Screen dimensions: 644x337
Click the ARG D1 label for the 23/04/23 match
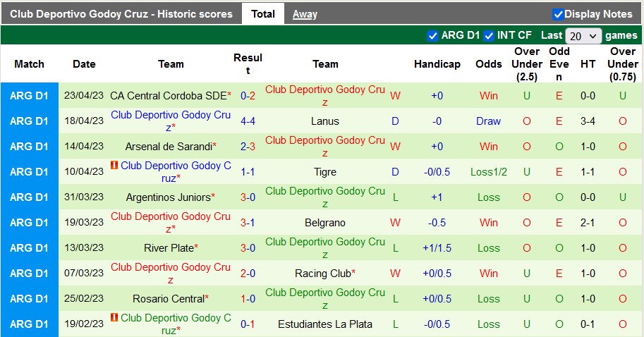click(x=29, y=96)
